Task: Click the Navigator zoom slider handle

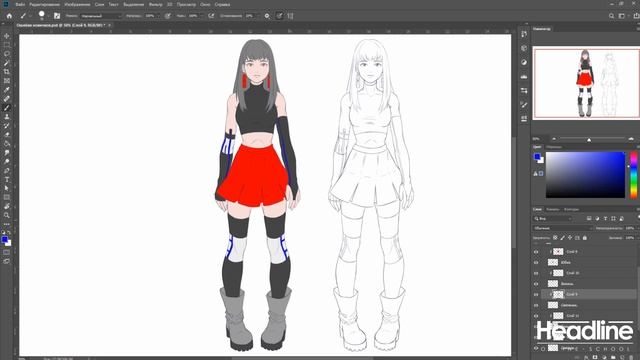Action: point(589,140)
